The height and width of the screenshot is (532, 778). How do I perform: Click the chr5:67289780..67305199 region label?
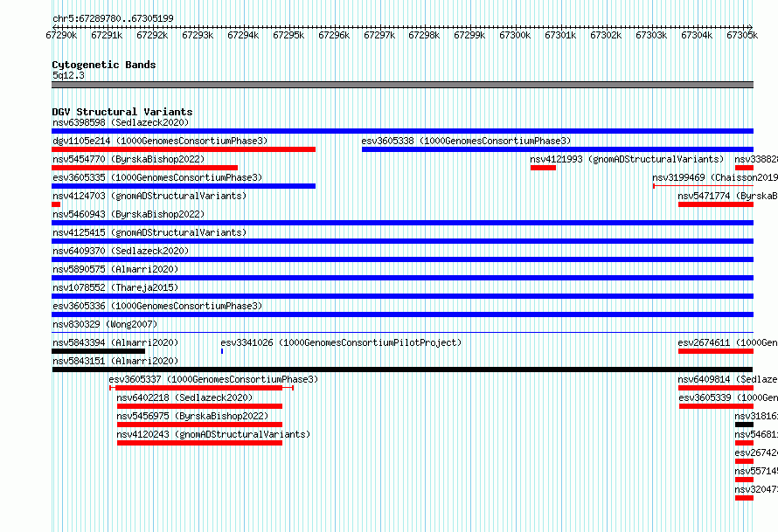coord(113,18)
